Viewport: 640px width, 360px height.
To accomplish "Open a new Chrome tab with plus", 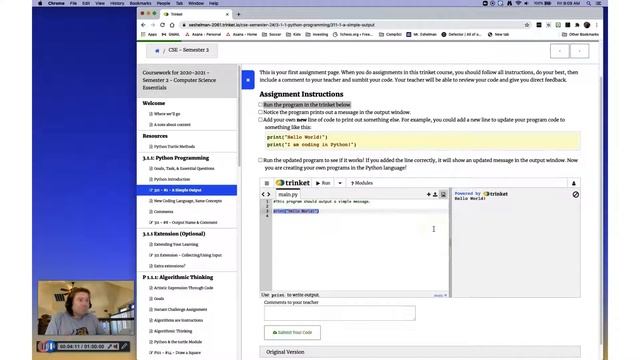I will (x=238, y=14).
